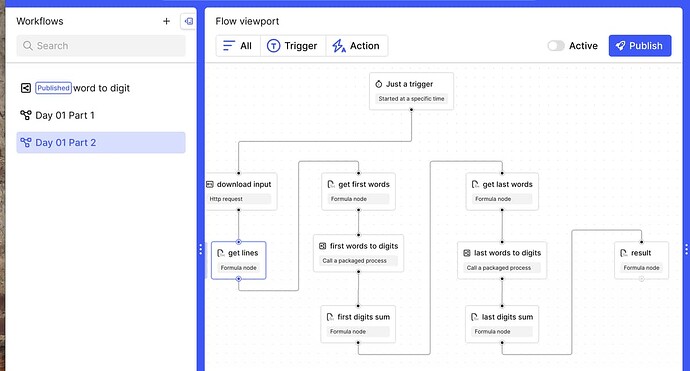Viewport: 690px width, 371px height.
Task: Click the Flow viewport heading
Action: click(x=247, y=21)
